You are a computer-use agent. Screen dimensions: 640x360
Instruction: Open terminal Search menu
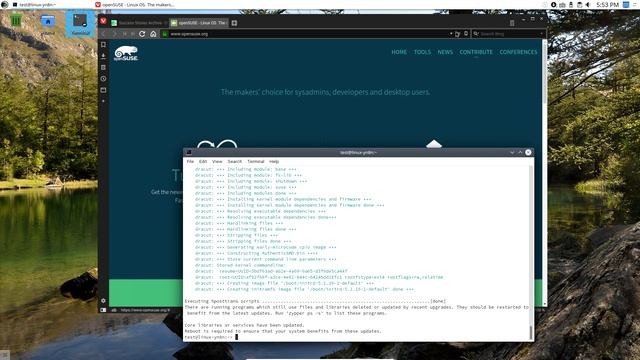click(x=235, y=162)
